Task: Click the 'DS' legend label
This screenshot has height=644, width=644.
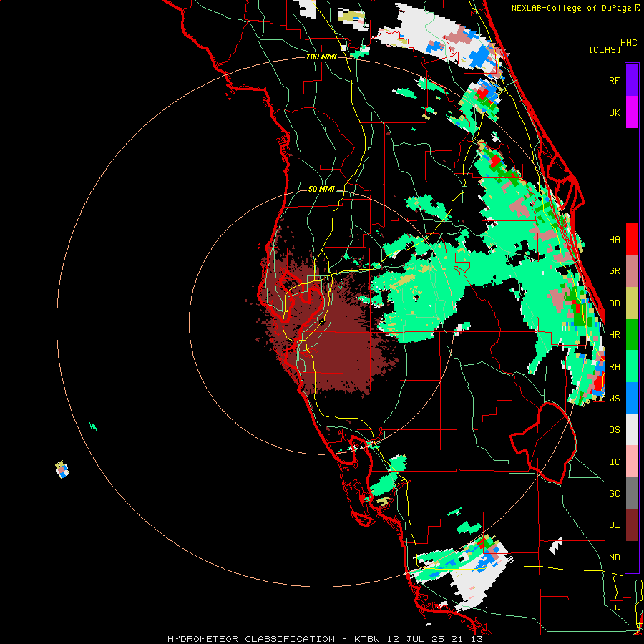Action: click(x=614, y=430)
